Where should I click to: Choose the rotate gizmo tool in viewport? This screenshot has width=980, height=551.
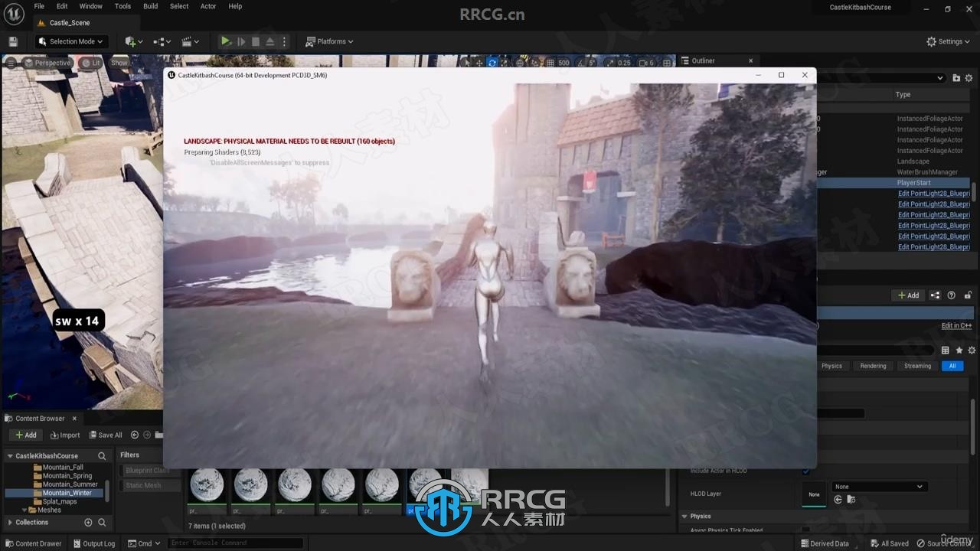(492, 63)
